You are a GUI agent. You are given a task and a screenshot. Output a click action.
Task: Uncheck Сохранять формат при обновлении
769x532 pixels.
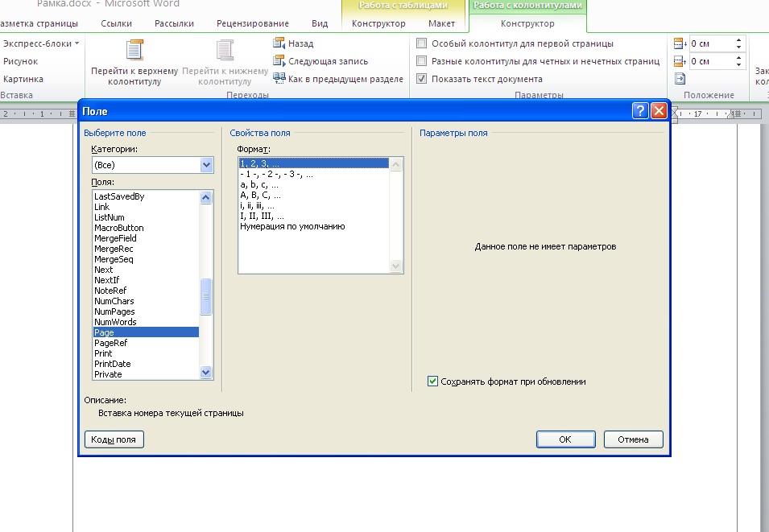(433, 381)
